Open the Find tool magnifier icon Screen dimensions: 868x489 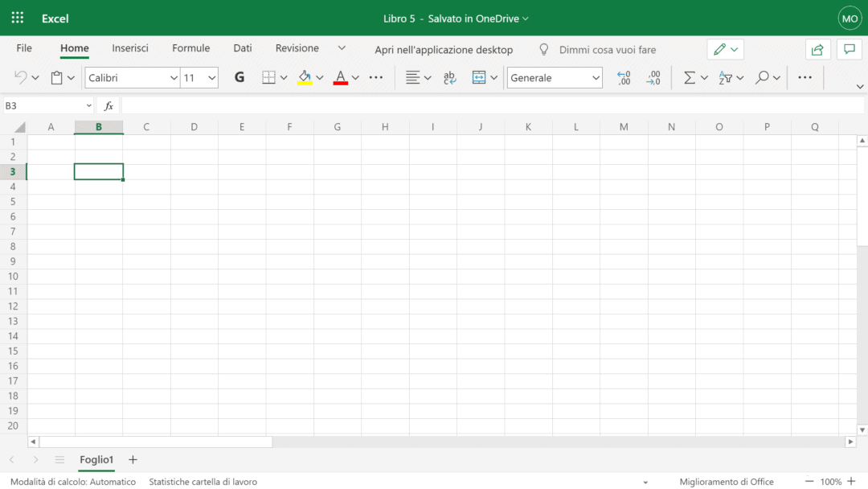pyautogui.click(x=761, y=77)
